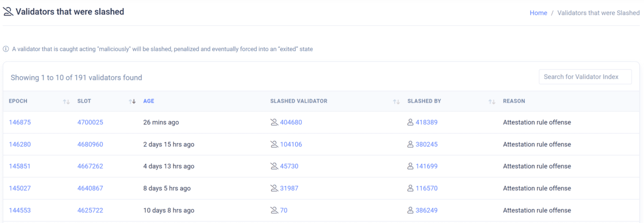Go to Home in the breadcrumb
644x223 pixels.
click(x=538, y=13)
